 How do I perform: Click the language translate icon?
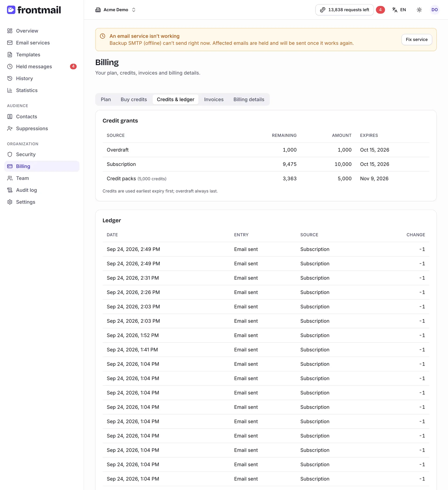pos(395,10)
